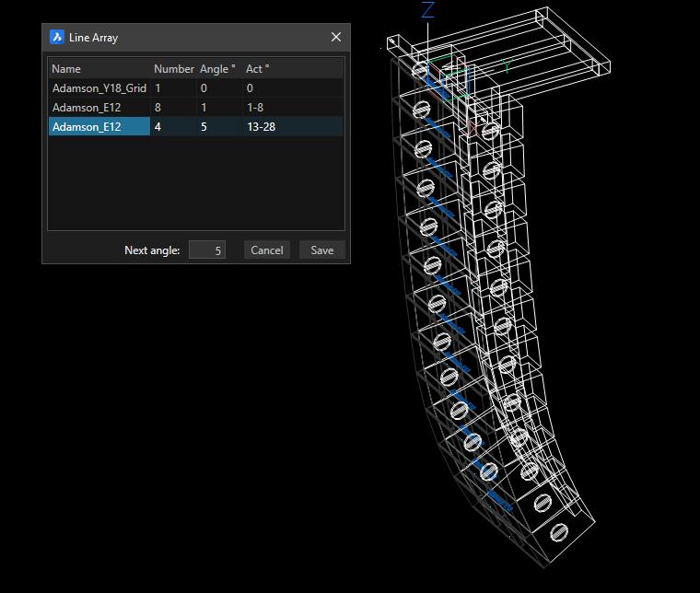Cancel the Line Array dialog

point(267,250)
